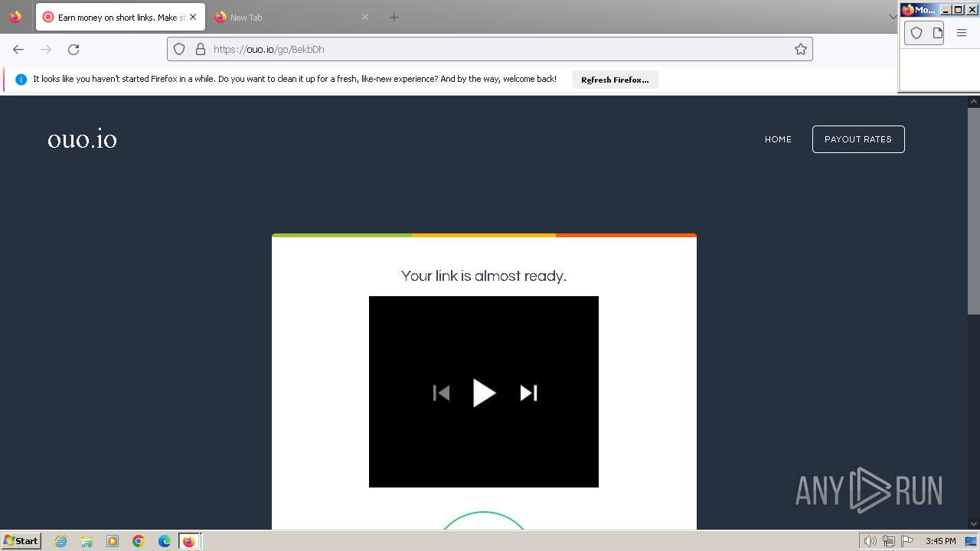Screen dimensions: 980x551
Task: Click the show desktop tray icon
Action: point(971,541)
